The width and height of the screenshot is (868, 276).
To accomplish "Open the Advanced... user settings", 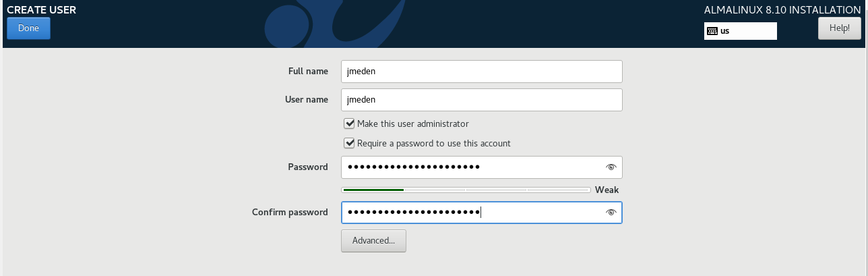I will [x=373, y=241].
